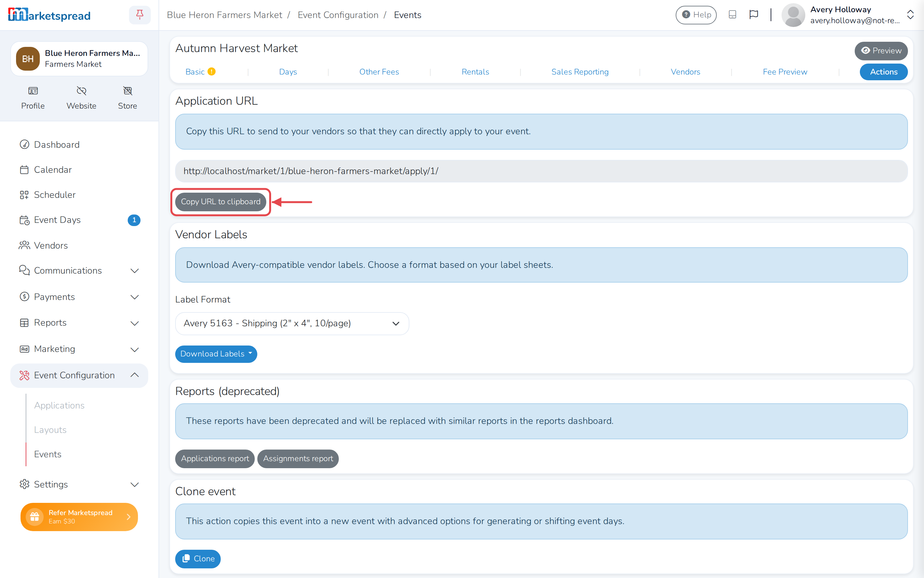The image size is (924, 578).
Task: Click the BH market avatar
Action: pyautogui.click(x=28, y=58)
